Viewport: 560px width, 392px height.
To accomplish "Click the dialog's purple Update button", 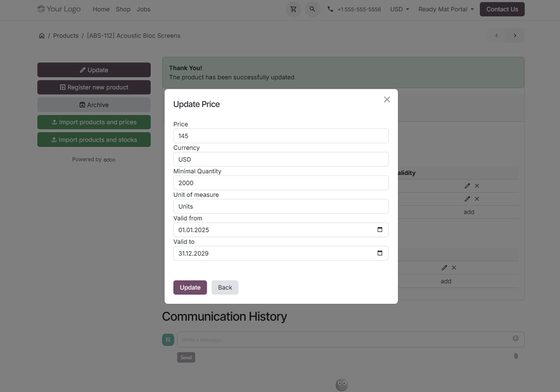I will (190, 287).
